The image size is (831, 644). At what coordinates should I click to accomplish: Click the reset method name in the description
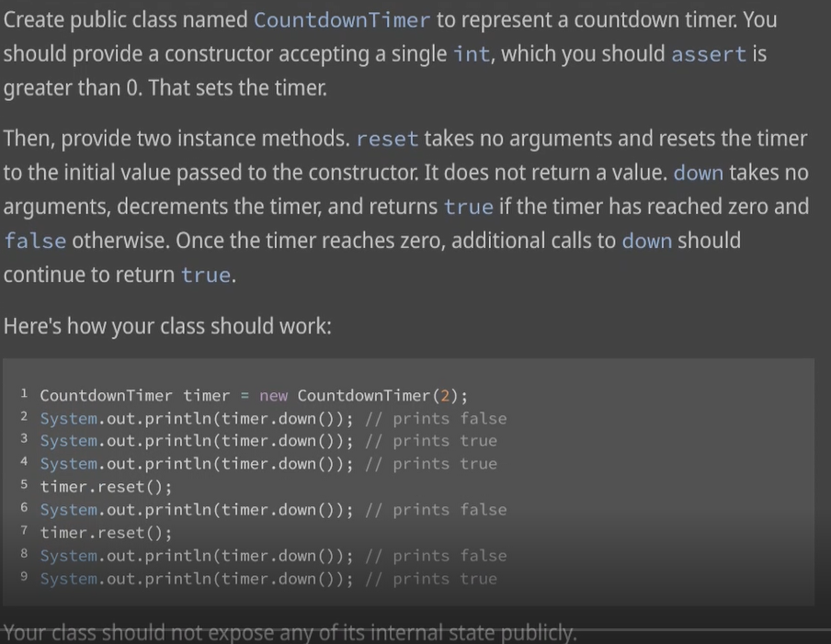coord(387,139)
